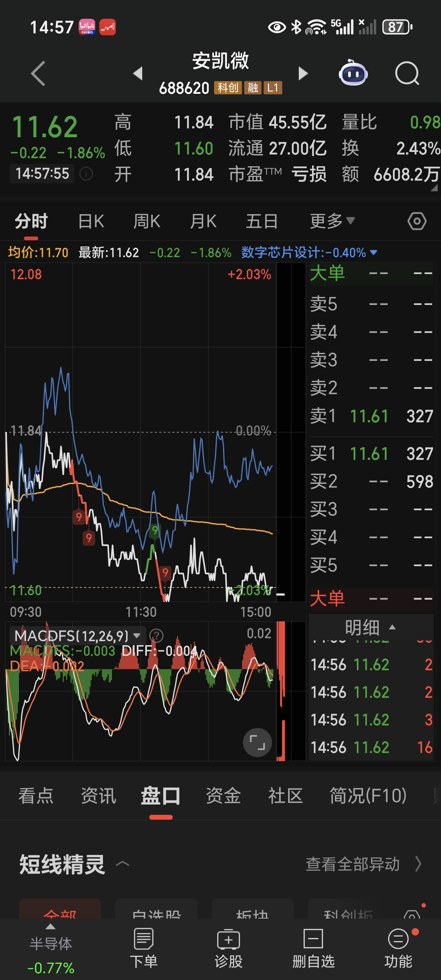
Task: Open 诊股 stock diagnosis icon
Action: [x=229, y=948]
